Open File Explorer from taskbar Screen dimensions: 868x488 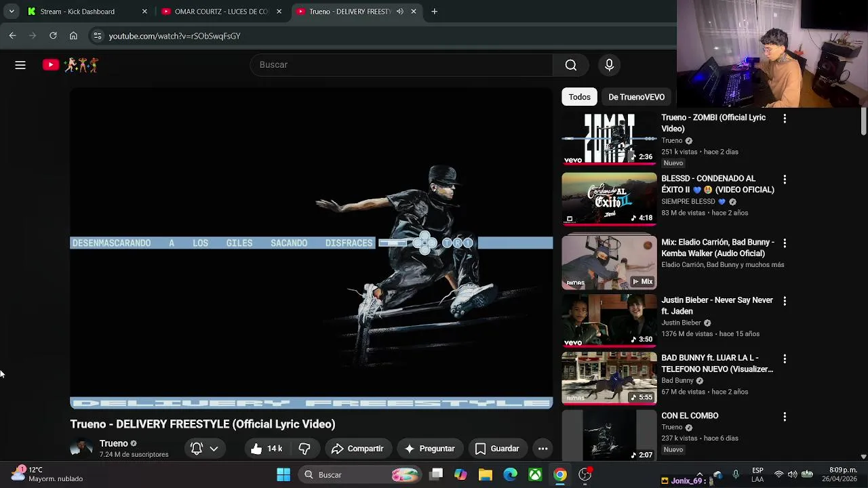point(486,474)
